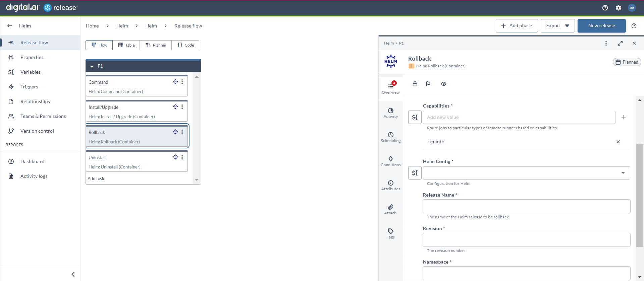Screen dimensions: 644x281
Task: Click Helm icon on Command task
Action: pyautogui.click(x=175, y=82)
